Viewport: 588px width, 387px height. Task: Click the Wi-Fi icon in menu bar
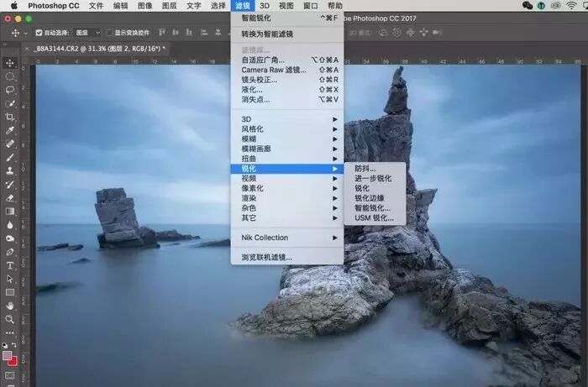(571, 5)
